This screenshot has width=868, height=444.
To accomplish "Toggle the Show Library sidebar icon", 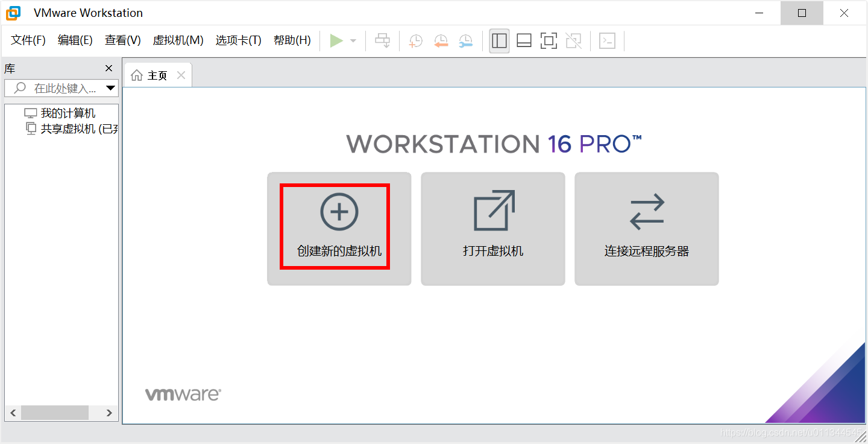I will [x=499, y=40].
